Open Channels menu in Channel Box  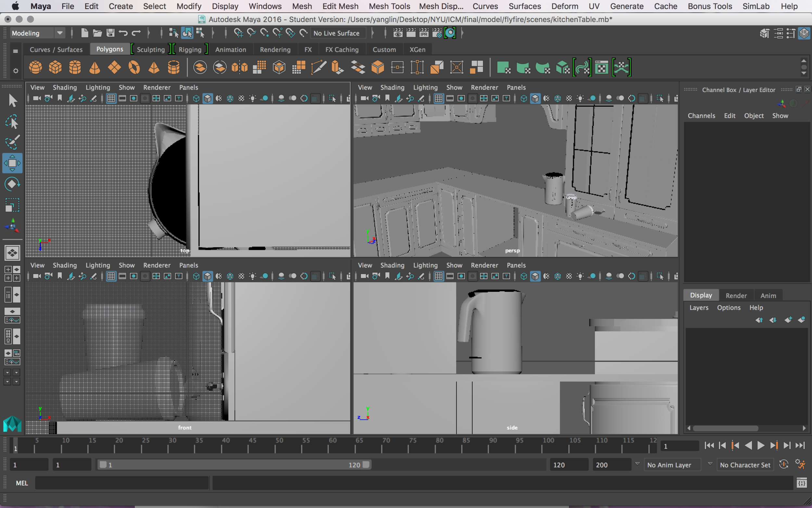coord(701,116)
